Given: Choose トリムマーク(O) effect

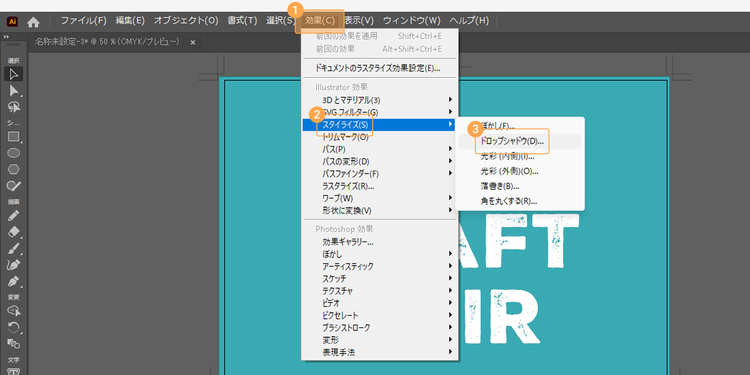Looking at the screenshot, I should click(x=380, y=137).
